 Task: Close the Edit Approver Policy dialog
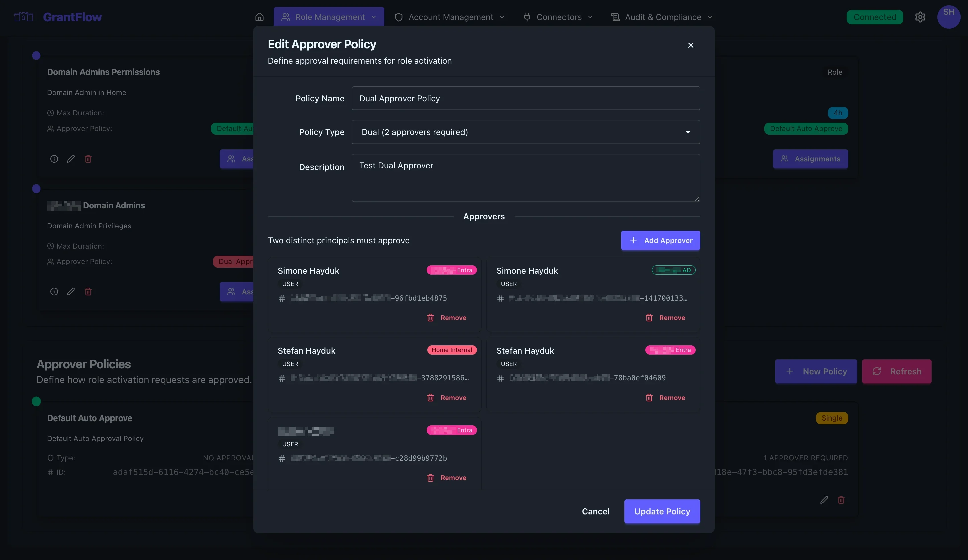coord(690,45)
